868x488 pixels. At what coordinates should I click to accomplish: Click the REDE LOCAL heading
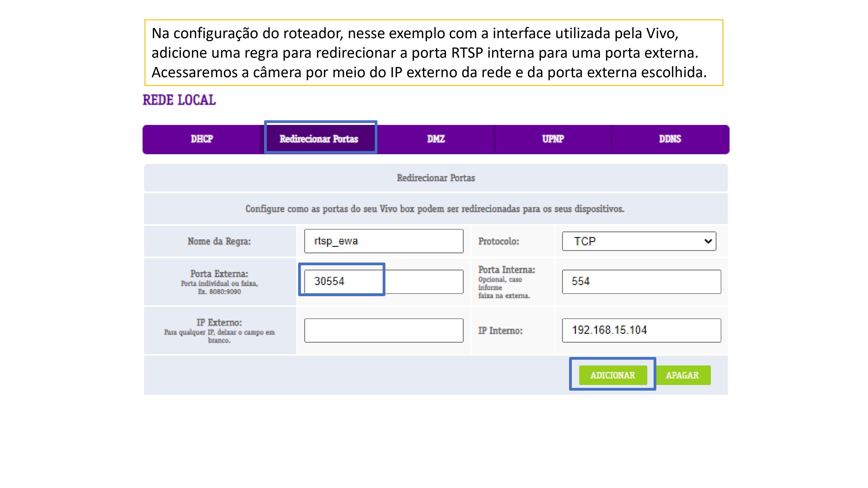pyautogui.click(x=179, y=100)
